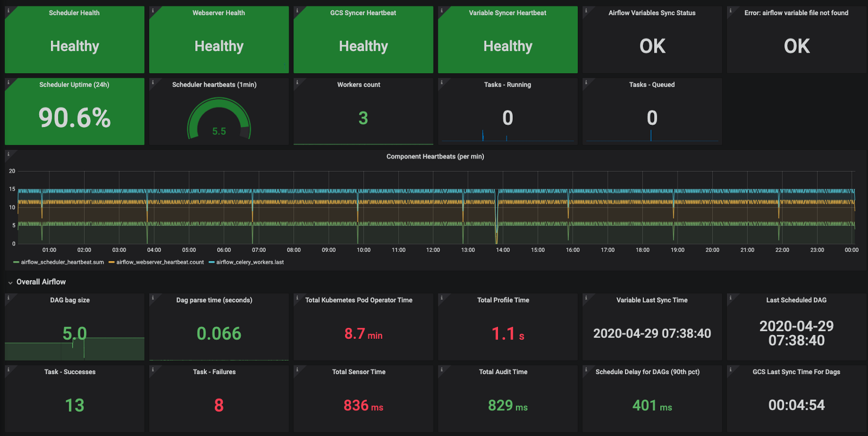Click the info icon on Variable Last Sync Time panel
This screenshot has height=436, width=868.
tap(586, 298)
